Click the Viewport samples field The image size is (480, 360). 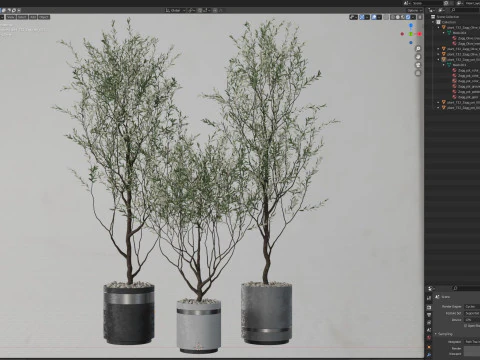point(472,354)
